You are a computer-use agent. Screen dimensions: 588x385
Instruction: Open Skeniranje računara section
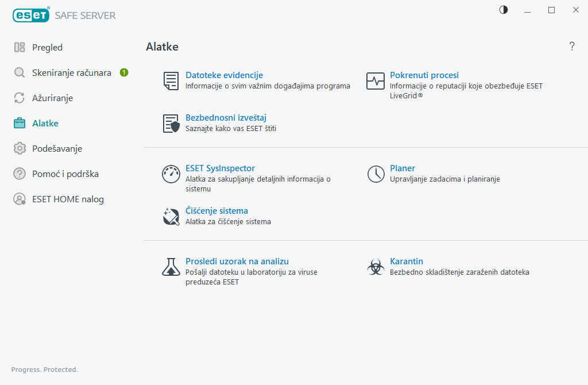(71, 73)
